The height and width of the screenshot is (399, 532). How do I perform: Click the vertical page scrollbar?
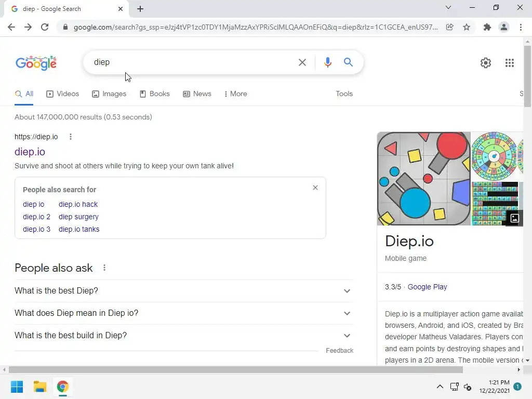pos(527,76)
